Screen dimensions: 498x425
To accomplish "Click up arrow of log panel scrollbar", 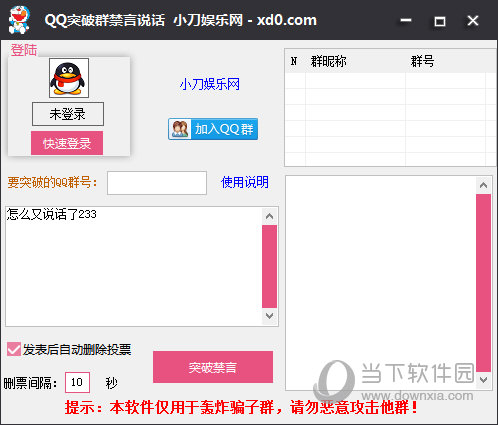I will pos(483,185).
